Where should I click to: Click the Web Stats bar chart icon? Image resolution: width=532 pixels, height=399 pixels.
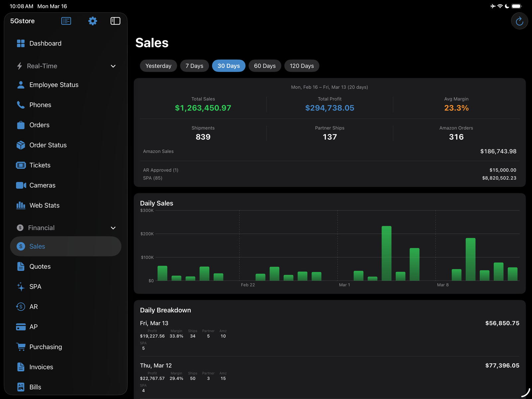(x=21, y=205)
